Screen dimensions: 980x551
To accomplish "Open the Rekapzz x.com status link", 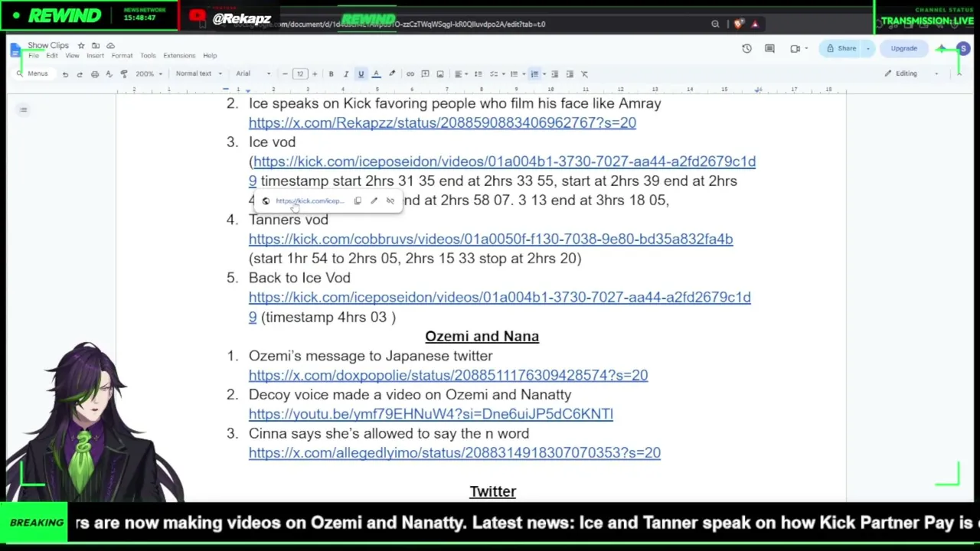I will (x=443, y=123).
